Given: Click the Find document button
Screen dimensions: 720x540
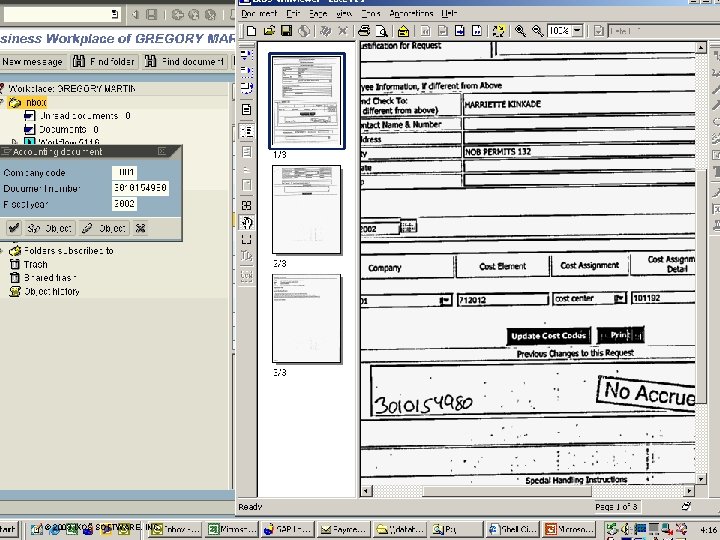Looking at the screenshot, I should point(185,62).
